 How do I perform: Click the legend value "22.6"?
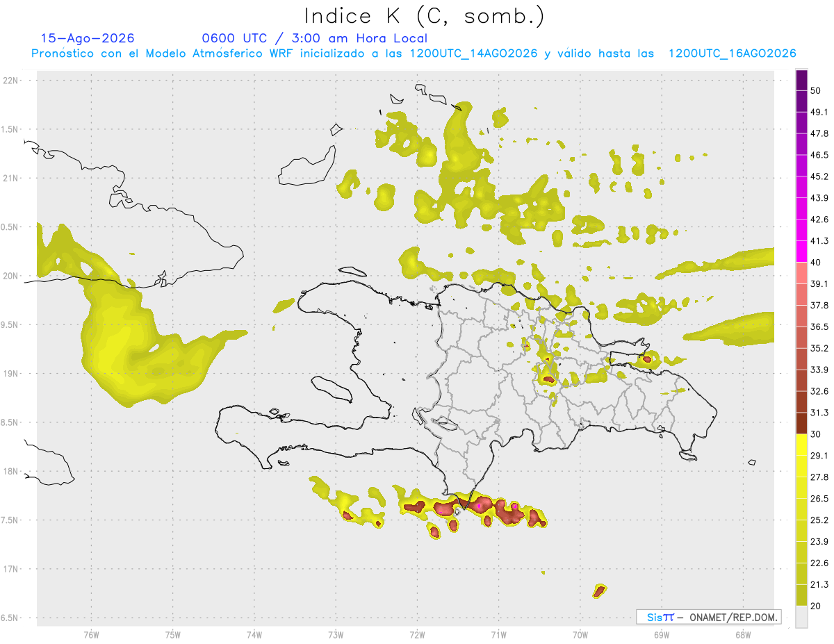point(819,563)
